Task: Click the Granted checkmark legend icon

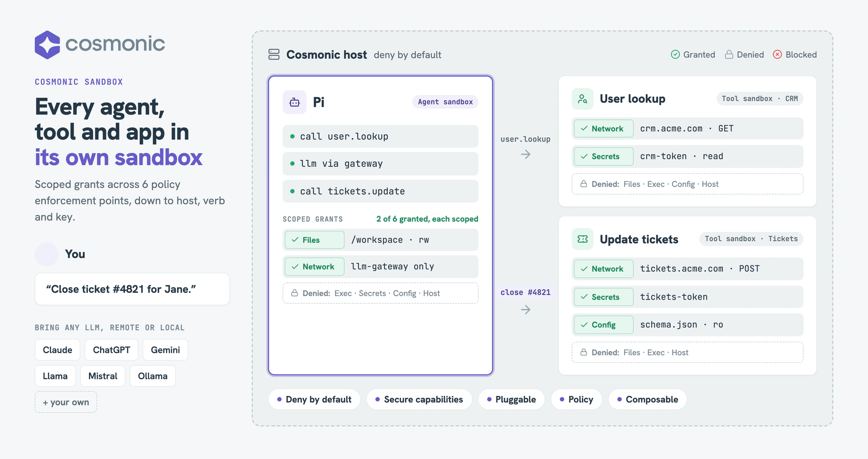Action: (675, 55)
